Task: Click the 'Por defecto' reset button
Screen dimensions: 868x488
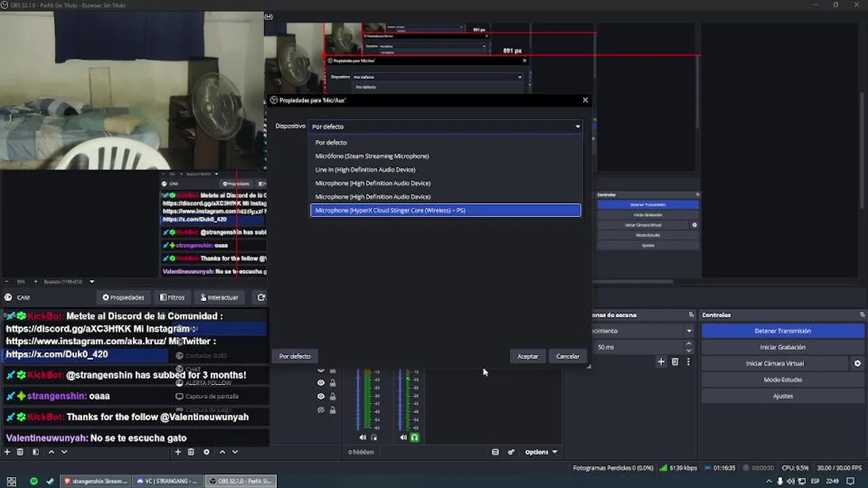Action: pos(295,357)
